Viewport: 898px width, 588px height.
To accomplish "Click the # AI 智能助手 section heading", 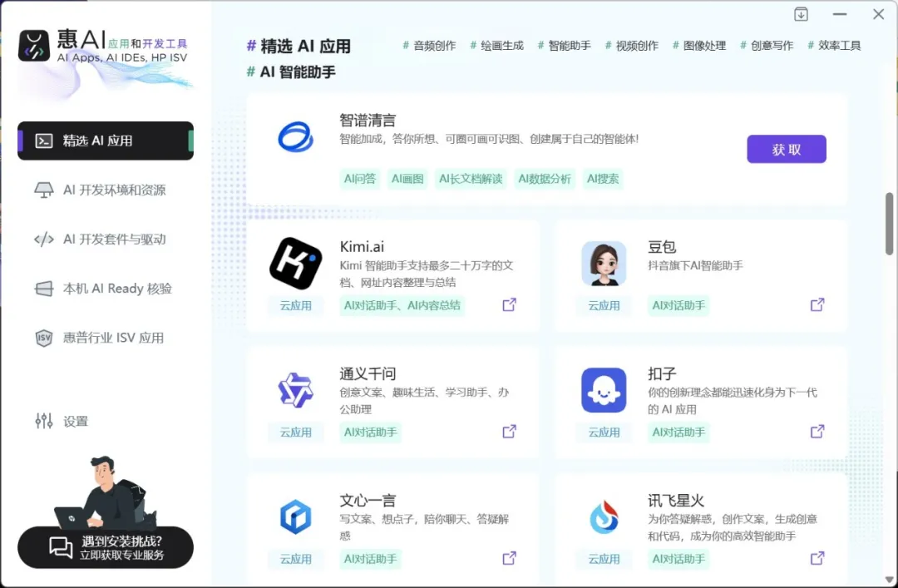I will click(x=291, y=72).
